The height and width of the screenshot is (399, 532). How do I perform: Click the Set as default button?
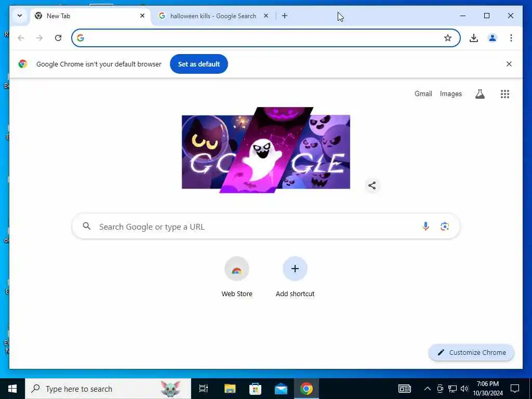[x=199, y=64]
